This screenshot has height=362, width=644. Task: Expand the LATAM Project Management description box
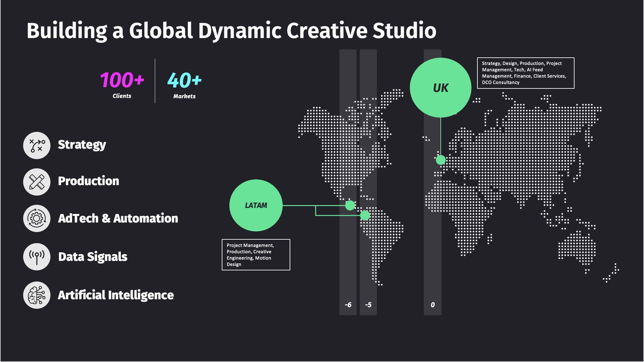pos(256,255)
